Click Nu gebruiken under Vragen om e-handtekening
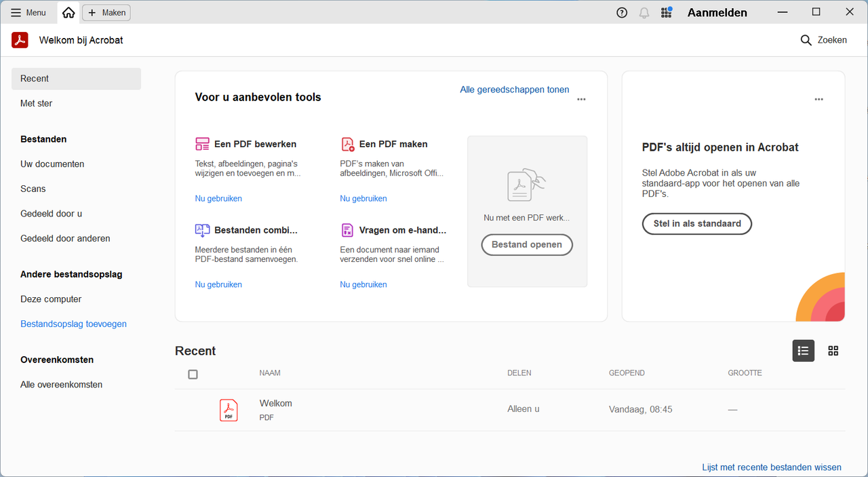The width and height of the screenshot is (868, 477). pyautogui.click(x=363, y=284)
